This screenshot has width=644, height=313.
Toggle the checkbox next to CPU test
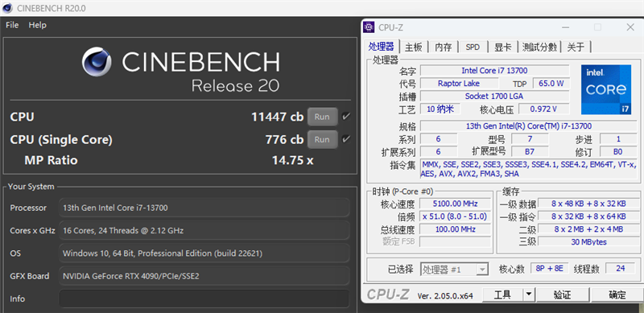click(x=346, y=117)
